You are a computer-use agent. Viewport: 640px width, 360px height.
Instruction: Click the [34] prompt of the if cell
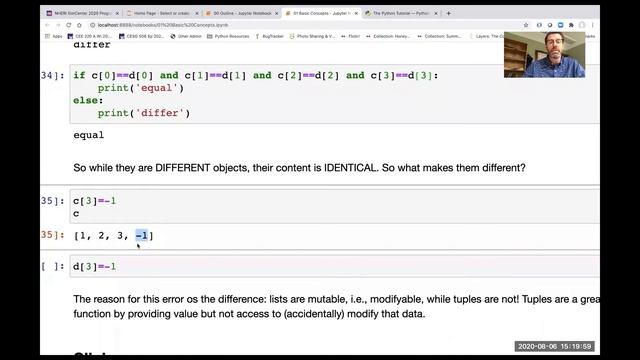pos(53,76)
